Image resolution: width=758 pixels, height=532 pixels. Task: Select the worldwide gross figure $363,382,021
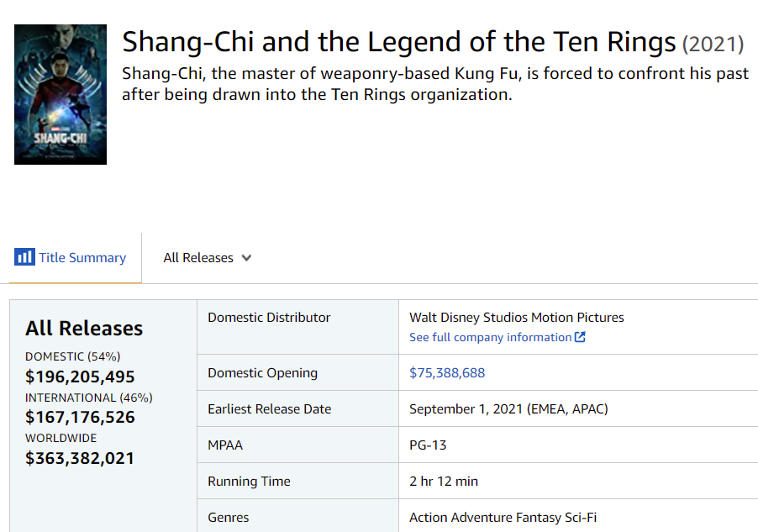coord(80,458)
